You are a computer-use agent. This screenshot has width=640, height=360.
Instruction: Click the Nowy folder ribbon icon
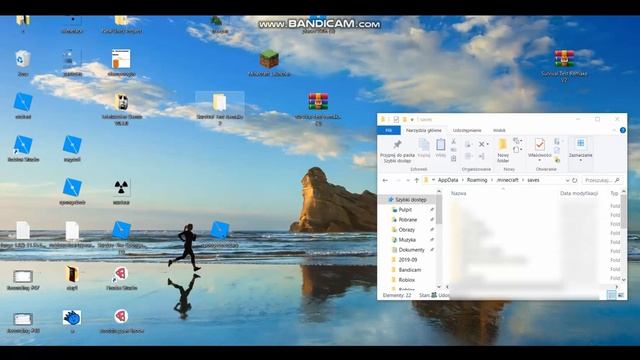503,151
